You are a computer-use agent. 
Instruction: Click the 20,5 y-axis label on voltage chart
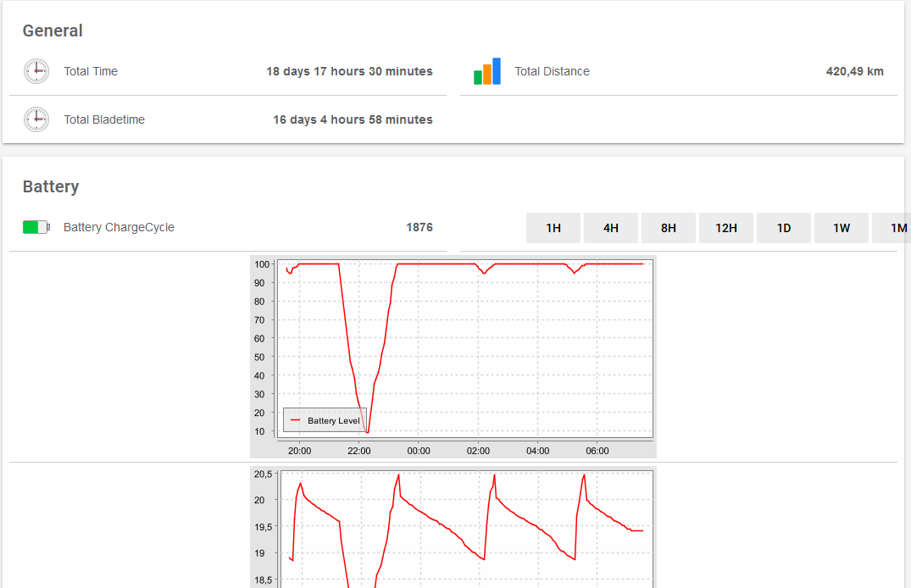[264, 474]
